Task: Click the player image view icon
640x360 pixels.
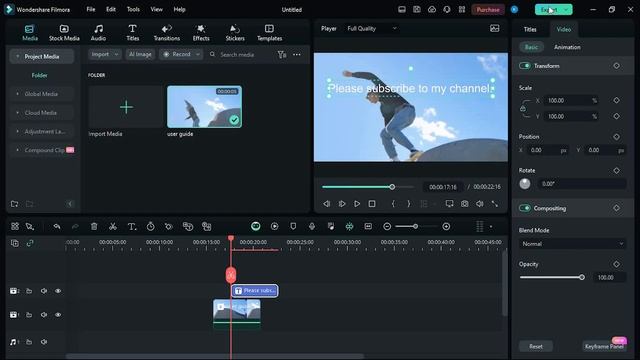Action: (494, 28)
